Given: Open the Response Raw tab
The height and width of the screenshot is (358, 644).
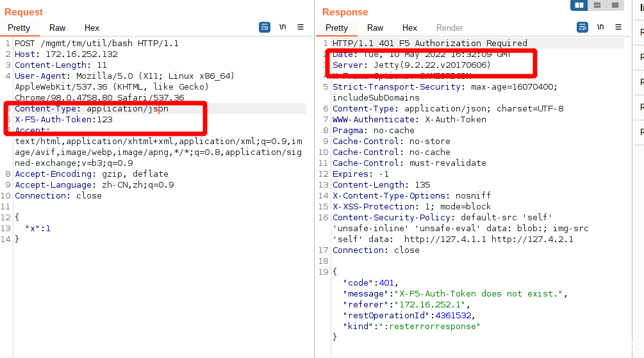Looking at the screenshot, I should [376, 28].
